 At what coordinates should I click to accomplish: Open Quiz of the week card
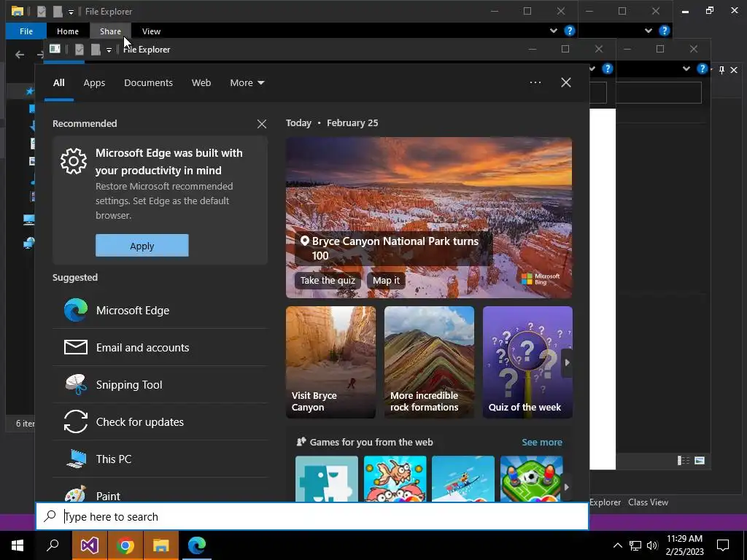[527, 362]
